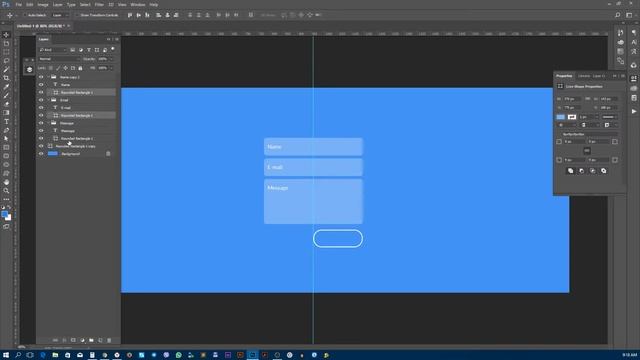
Task: Click the lock position icon in Layers panel
Action: pyautogui.click(x=65, y=68)
